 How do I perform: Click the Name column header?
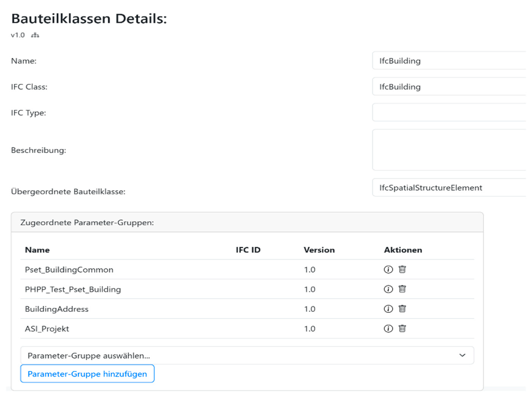pos(37,250)
